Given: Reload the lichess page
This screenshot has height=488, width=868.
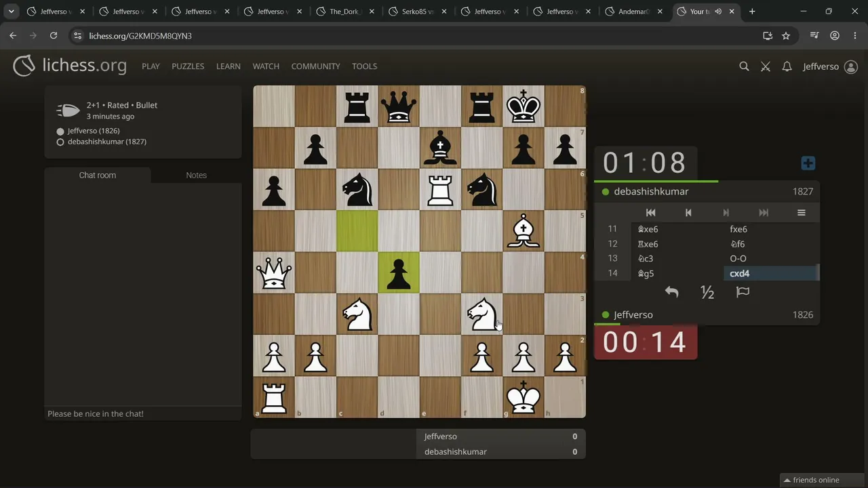Looking at the screenshot, I should 54,36.
